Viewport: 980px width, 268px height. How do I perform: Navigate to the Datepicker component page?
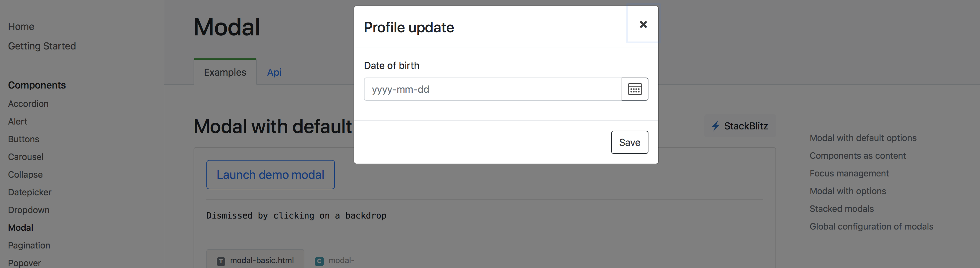coord(29,192)
